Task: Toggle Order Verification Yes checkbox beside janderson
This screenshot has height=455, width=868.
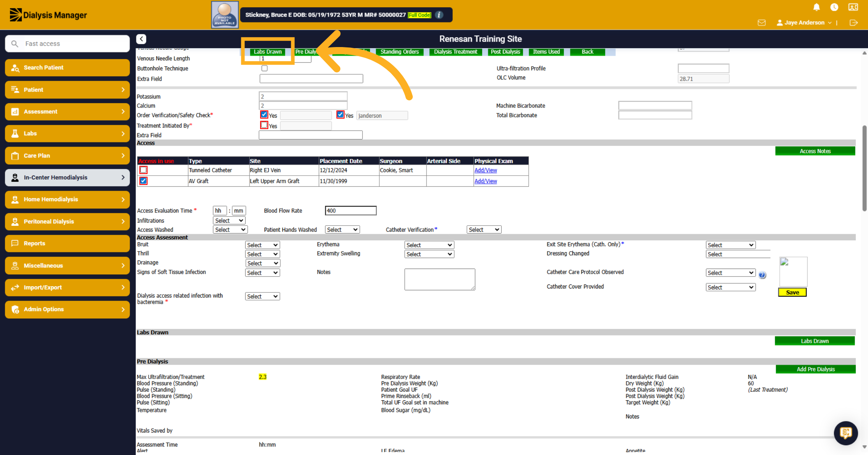Action: [x=340, y=115]
